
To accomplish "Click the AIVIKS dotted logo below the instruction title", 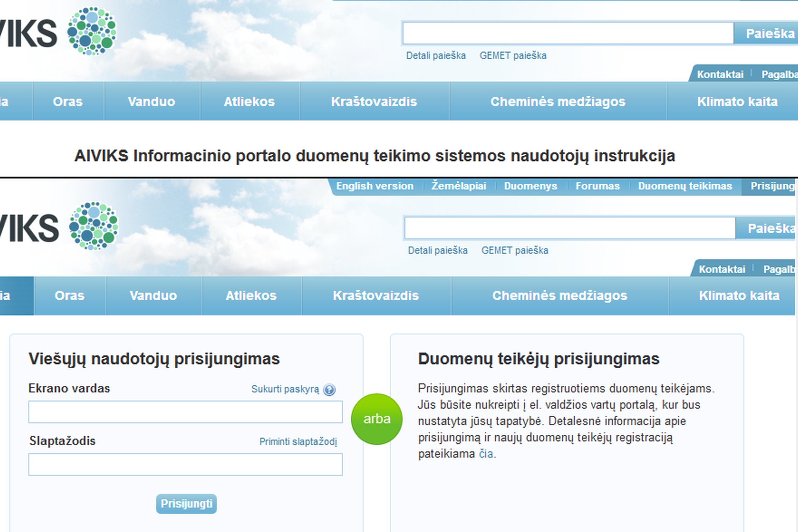I will pyautogui.click(x=94, y=226).
